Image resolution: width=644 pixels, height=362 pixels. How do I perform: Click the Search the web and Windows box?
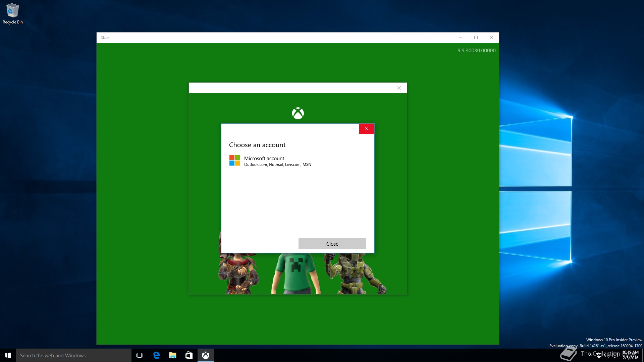point(74,355)
